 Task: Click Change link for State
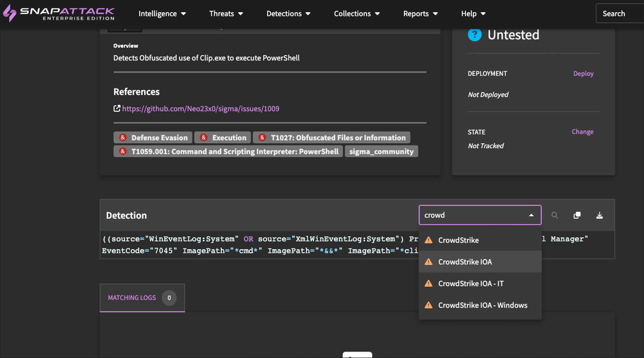(582, 132)
